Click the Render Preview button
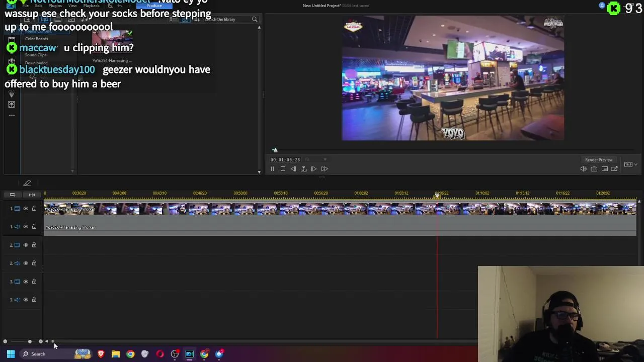The width and height of the screenshot is (644, 362). tap(599, 160)
